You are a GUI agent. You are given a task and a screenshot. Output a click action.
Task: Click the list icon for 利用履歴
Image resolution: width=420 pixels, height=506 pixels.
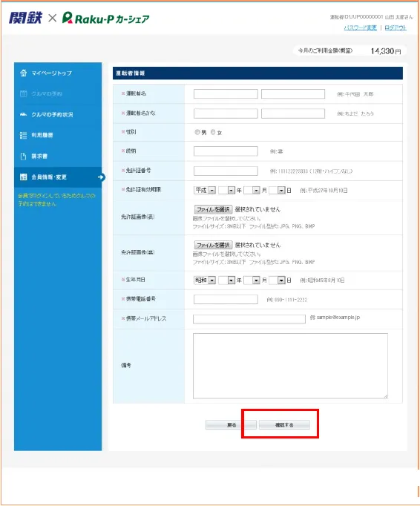click(x=23, y=135)
